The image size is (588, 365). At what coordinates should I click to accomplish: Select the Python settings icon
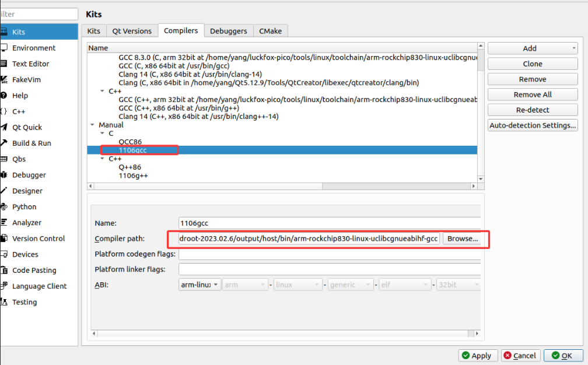tap(3, 206)
